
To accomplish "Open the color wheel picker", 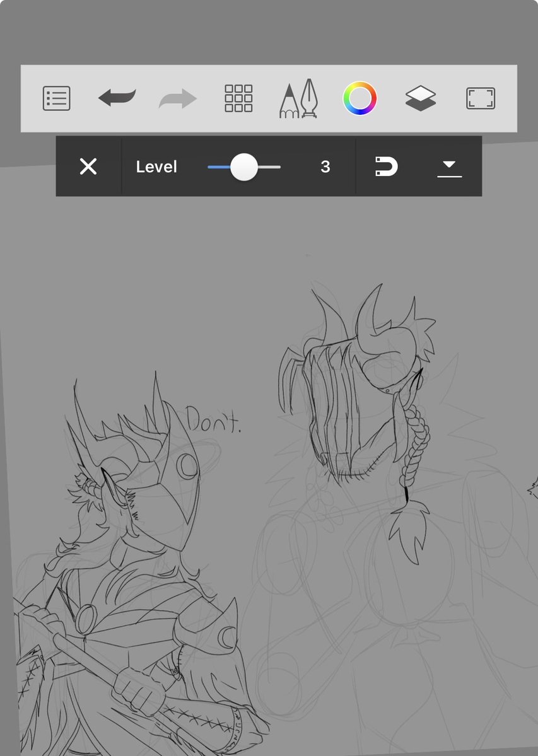I will click(360, 98).
